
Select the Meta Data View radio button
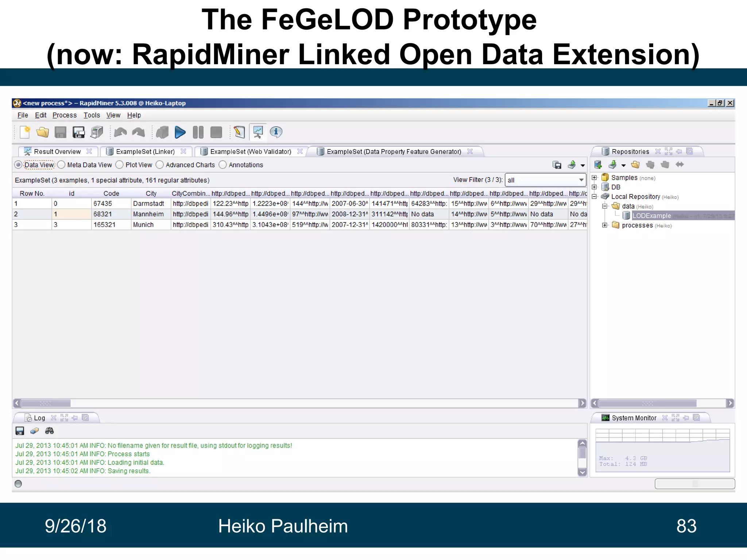[61, 165]
